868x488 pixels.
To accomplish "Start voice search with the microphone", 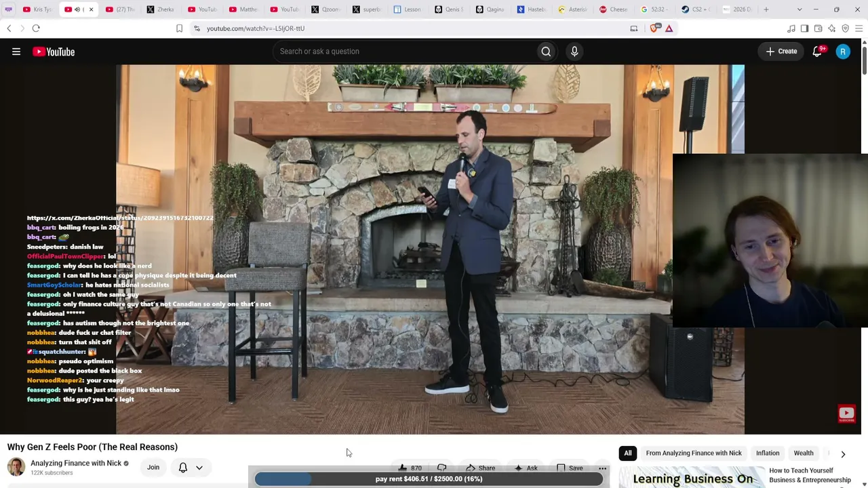I will tap(574, 52).
